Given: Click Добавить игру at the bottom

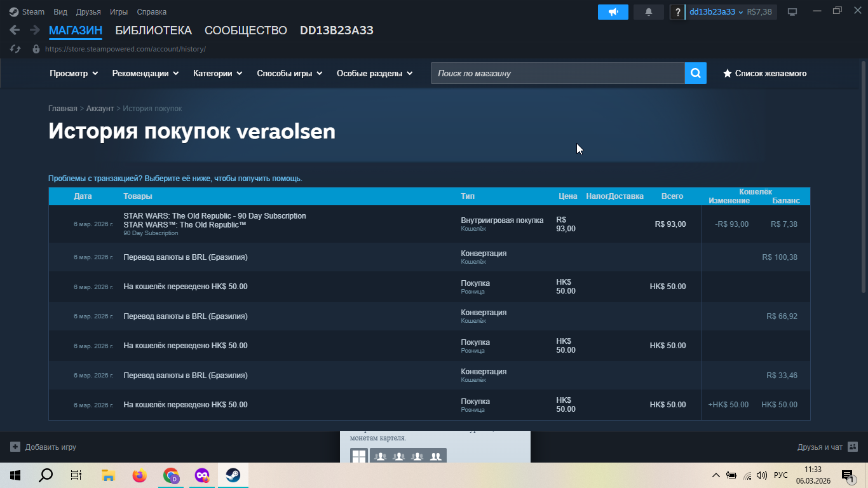Looking at the screenshot, I should pyautogui.click(x=51, y=447).
